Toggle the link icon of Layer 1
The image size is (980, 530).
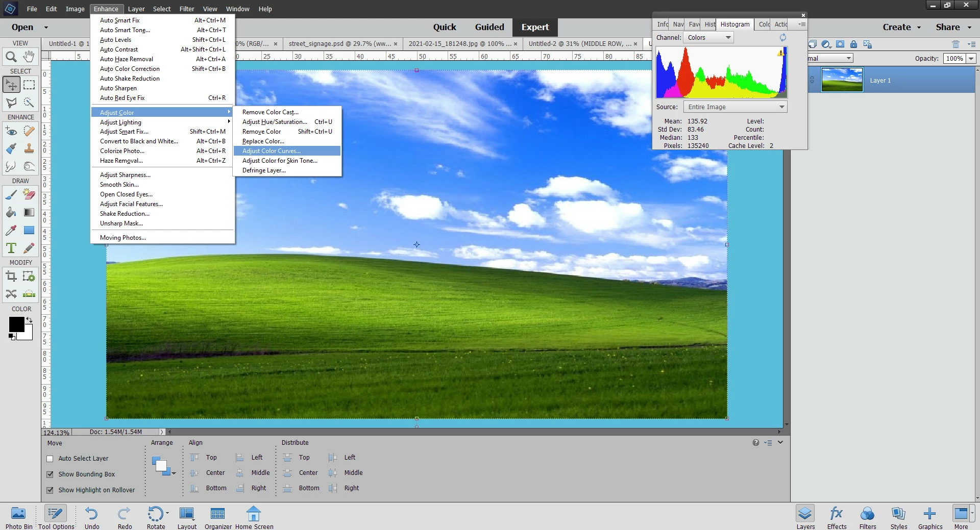point(812,80)
